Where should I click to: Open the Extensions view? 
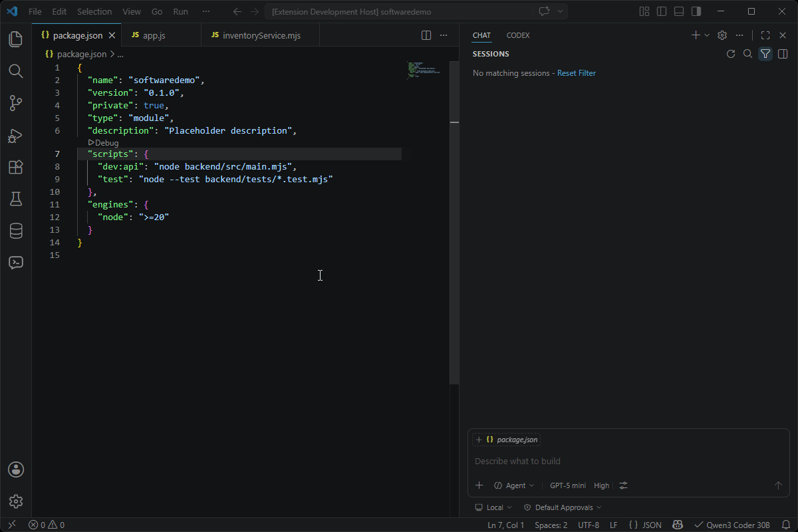click(16, 167)
